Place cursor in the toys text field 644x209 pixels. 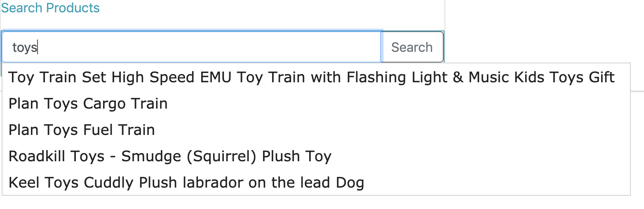click(x=192, y=47)
